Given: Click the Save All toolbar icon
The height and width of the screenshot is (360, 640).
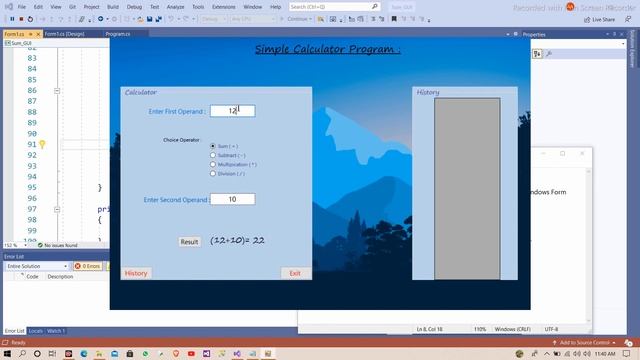Looking at the screenshot, I should [x=159, y=19].
